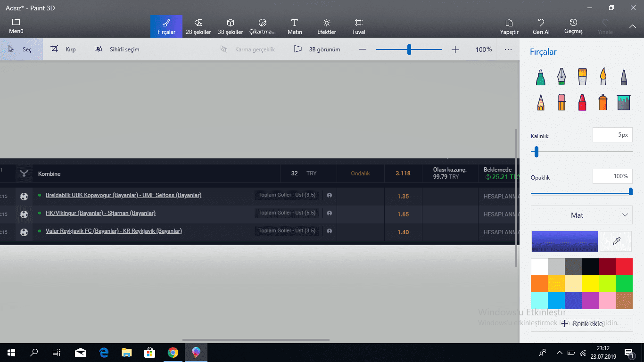The image size is (644, 362).
Task: Open the 2B şekiller tab
Action: pyautogui.click(x=198, y=26)
